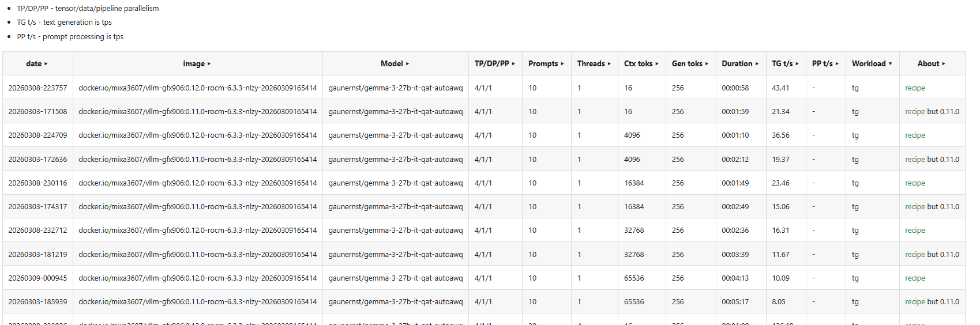Viewport: 980px width, 325px height.
Task: Click Duration value 00:02:36
Action: point(735,230)
